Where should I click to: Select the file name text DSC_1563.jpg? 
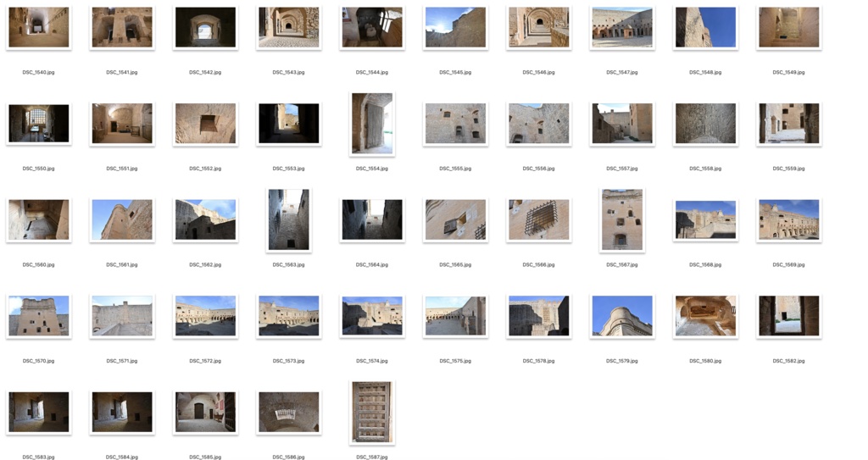pos(288,264)
